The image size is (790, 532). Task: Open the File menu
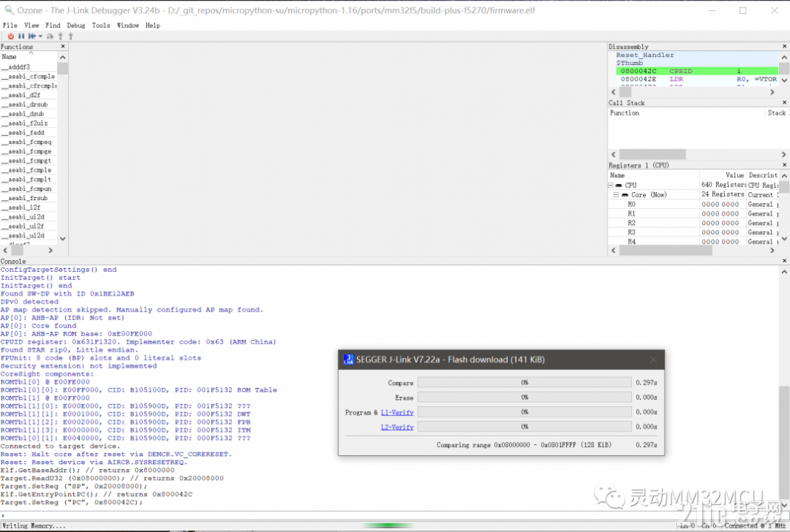point(10,25)
